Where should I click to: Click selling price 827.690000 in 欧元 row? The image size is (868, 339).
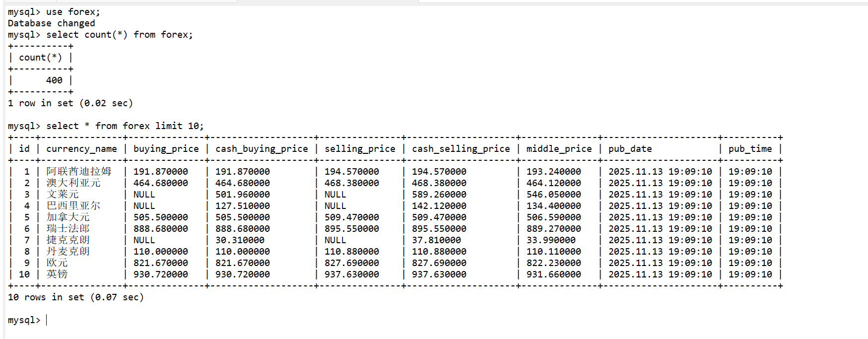coord(352,263)
